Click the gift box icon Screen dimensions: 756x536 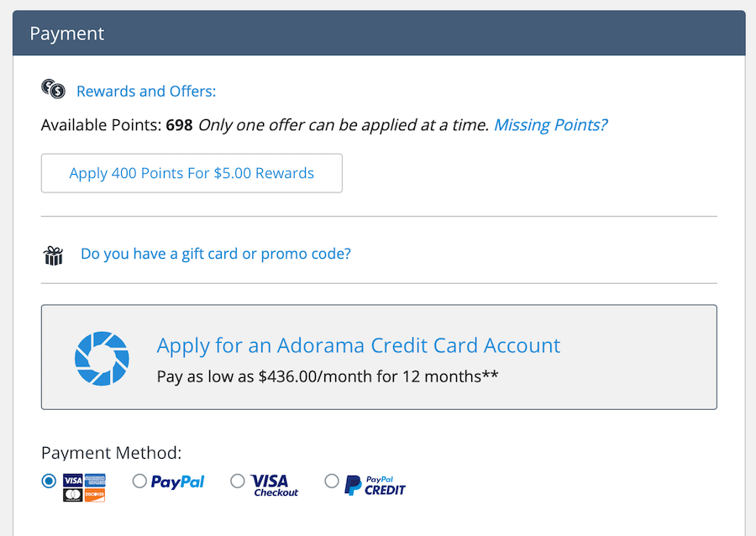pyautogui.click(x=54, y=255)
